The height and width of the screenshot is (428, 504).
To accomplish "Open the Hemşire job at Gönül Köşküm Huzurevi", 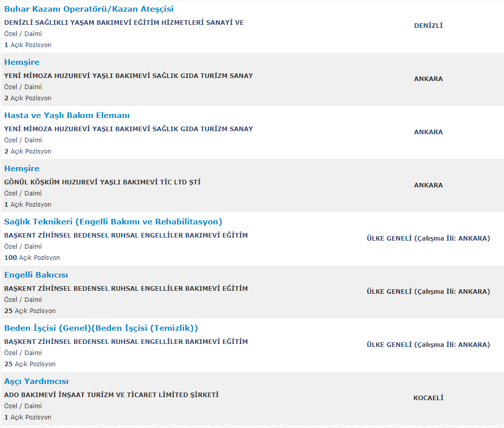I will pos(22,169).
